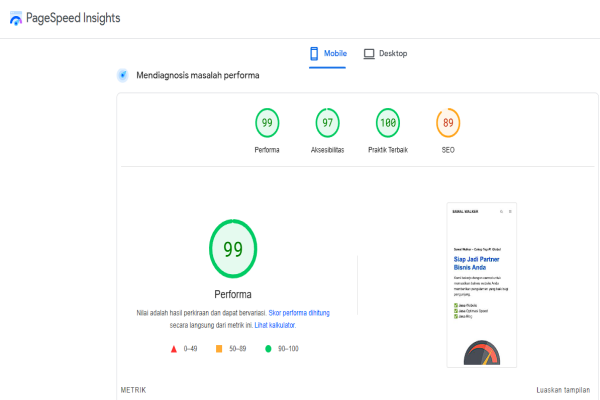Open the PageSpeed Insights title text
This screenshot has width=600, height=400.
click(73, 18)
